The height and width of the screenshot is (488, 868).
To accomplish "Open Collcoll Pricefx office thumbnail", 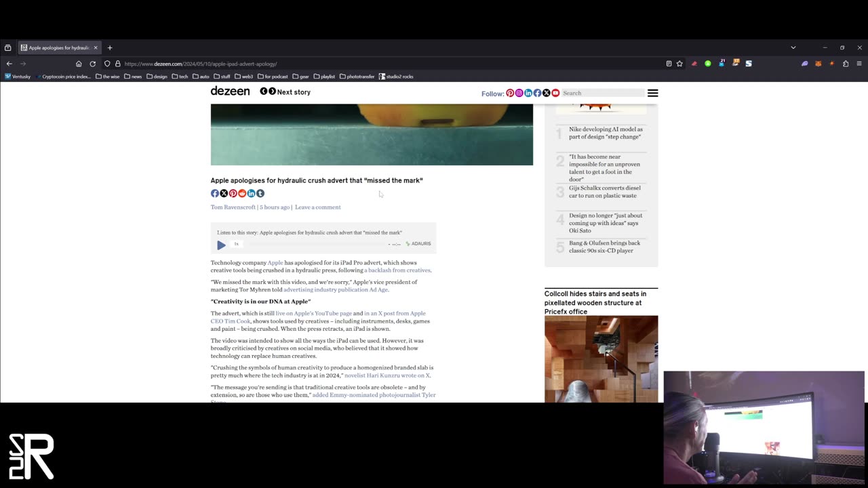I will [x=601, y=359].
